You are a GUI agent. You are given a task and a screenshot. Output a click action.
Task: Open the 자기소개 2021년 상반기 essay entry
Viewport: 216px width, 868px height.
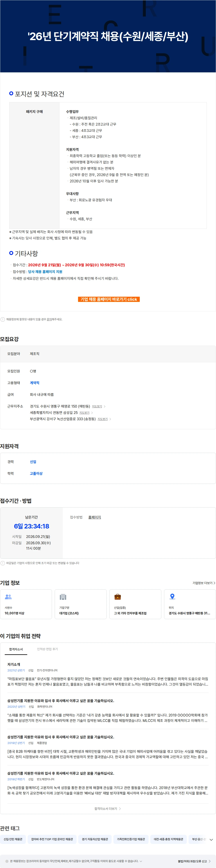tap(108, 675)
